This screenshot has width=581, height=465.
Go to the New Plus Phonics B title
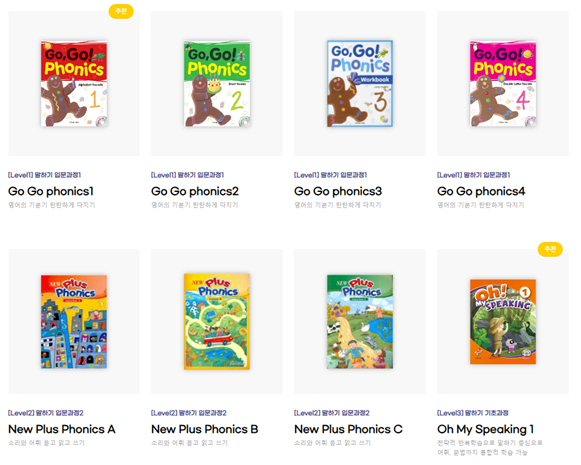click(x=205, y=429)
